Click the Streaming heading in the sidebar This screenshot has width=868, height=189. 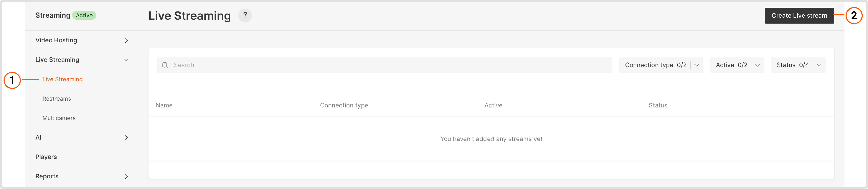pos(53,15)
